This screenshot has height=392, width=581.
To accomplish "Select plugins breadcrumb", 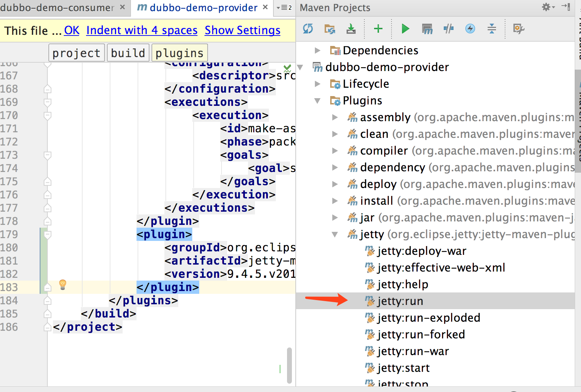I will 179,53.
